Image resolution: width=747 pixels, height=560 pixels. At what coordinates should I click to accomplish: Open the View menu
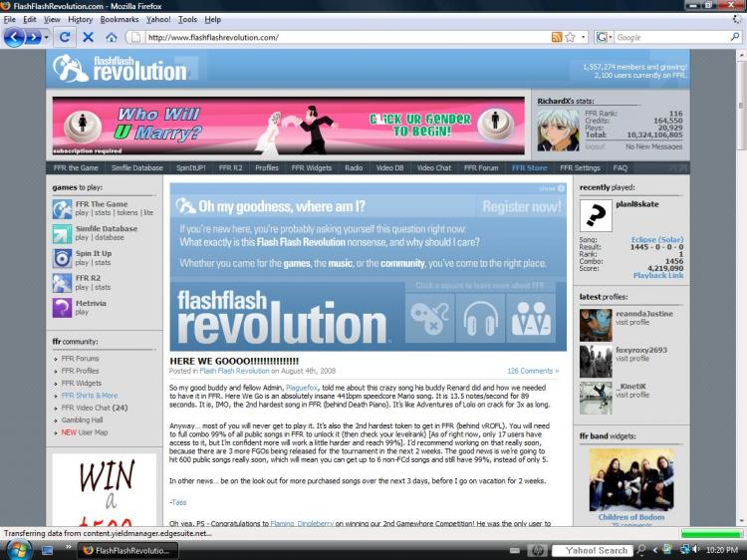pos(52,20)
